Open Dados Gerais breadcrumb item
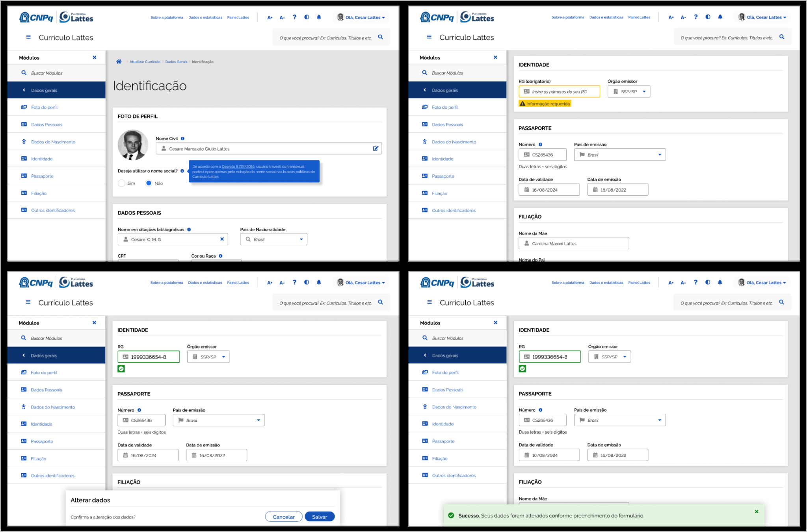The width and height of the screenshot is (807, 532). click(176, 62)
